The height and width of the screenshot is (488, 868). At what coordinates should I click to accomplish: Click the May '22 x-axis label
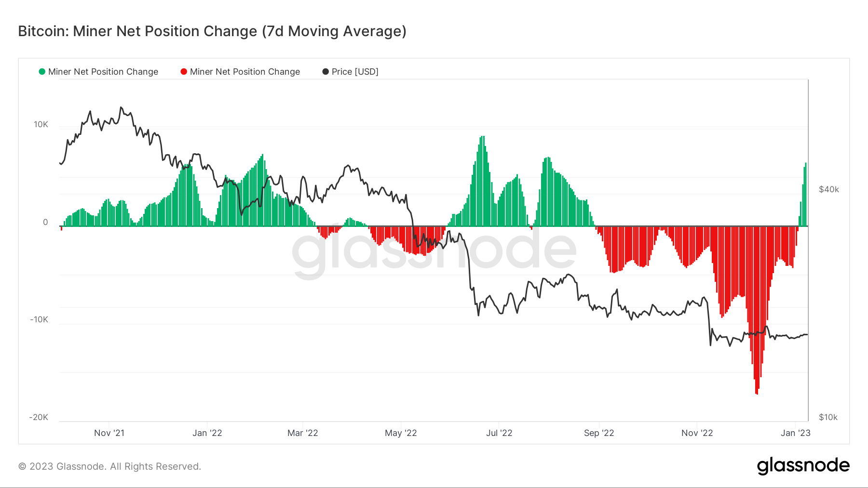[401, 433]
